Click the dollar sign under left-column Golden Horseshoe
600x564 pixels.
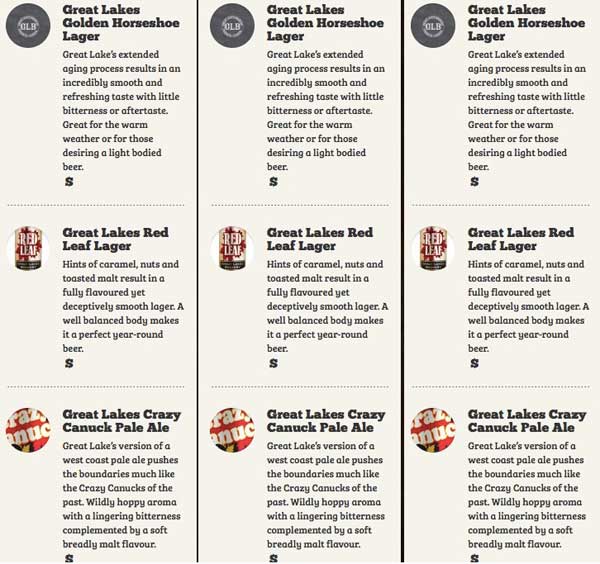(69, 182)
